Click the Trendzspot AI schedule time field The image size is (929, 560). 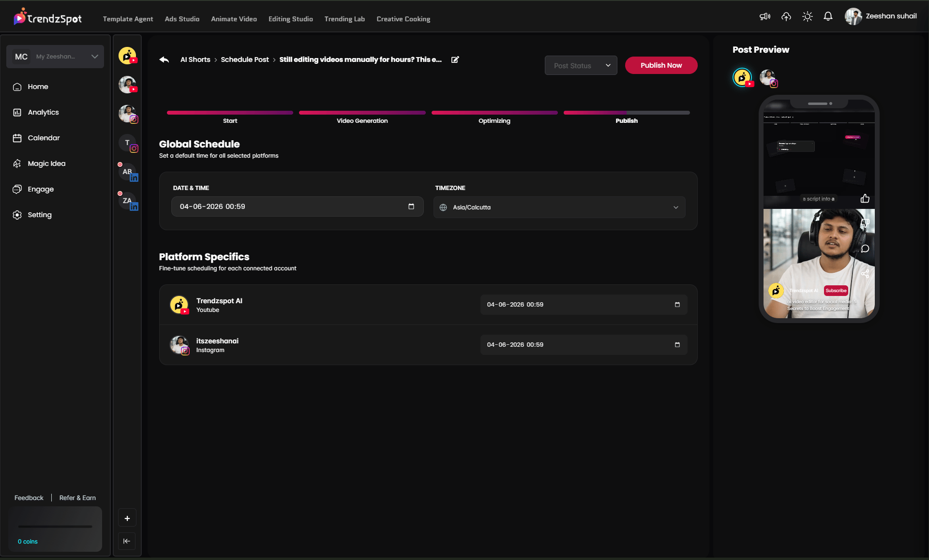[x=584, y=305]
